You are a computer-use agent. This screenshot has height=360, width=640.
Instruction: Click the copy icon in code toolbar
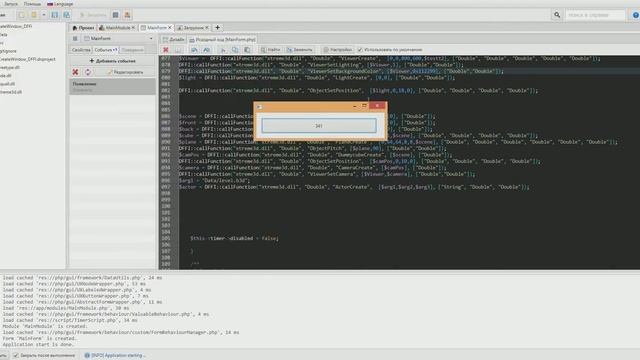click(235, 50)
